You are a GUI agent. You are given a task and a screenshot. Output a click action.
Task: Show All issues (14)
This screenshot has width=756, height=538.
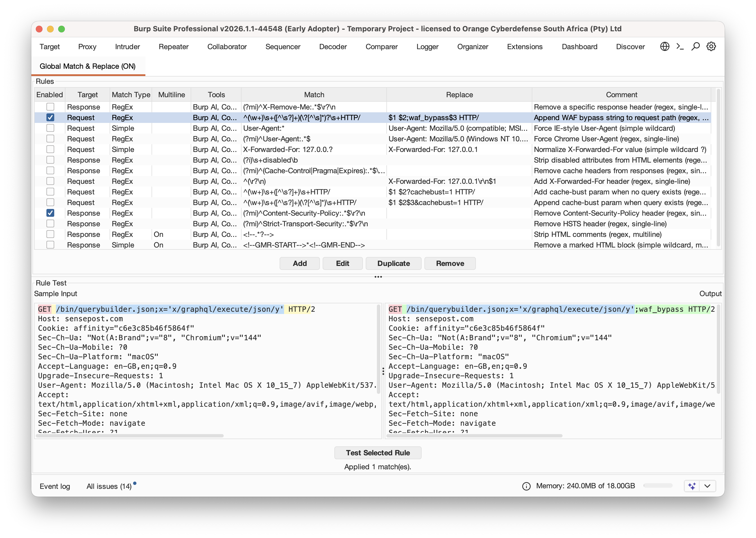[x=109, y=486]
